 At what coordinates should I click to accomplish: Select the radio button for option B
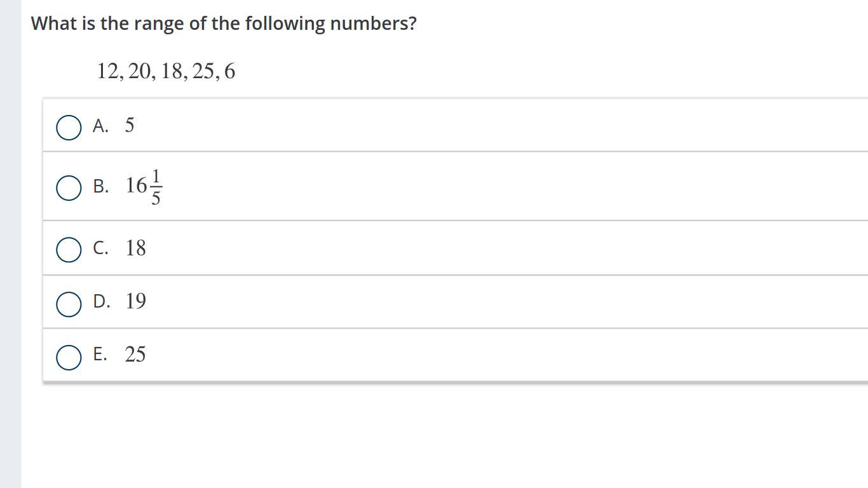(x=69, y=188)
